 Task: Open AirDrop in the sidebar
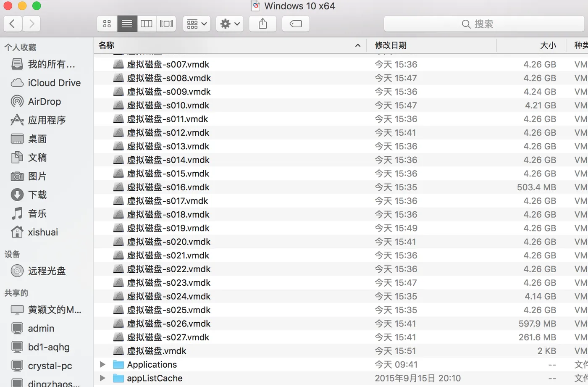point(46,102)
